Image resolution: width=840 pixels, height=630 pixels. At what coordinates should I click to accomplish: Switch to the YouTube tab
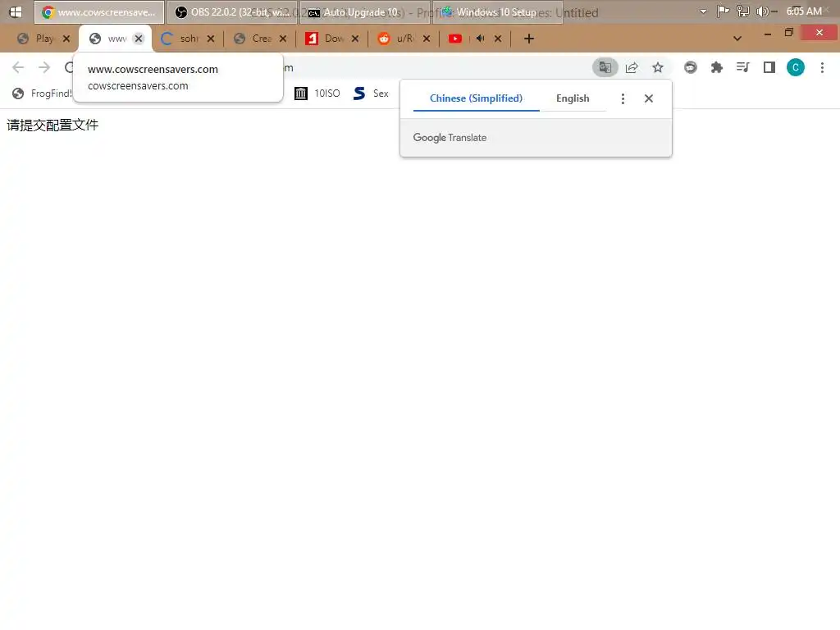(455, 39)
